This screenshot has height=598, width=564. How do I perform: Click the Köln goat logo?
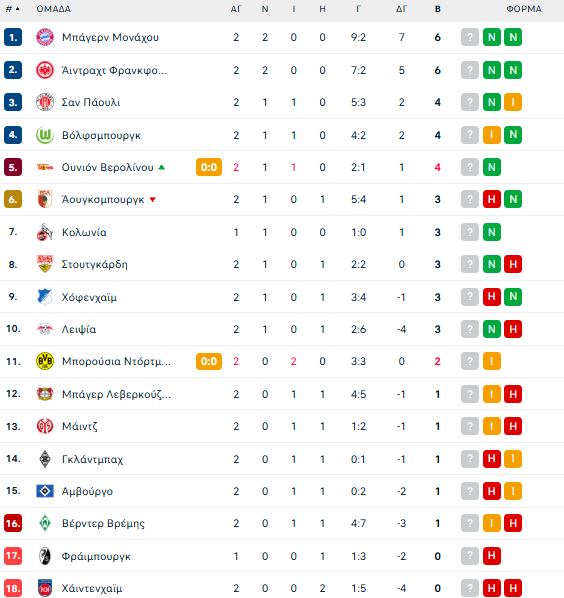(x=45, y=232)
